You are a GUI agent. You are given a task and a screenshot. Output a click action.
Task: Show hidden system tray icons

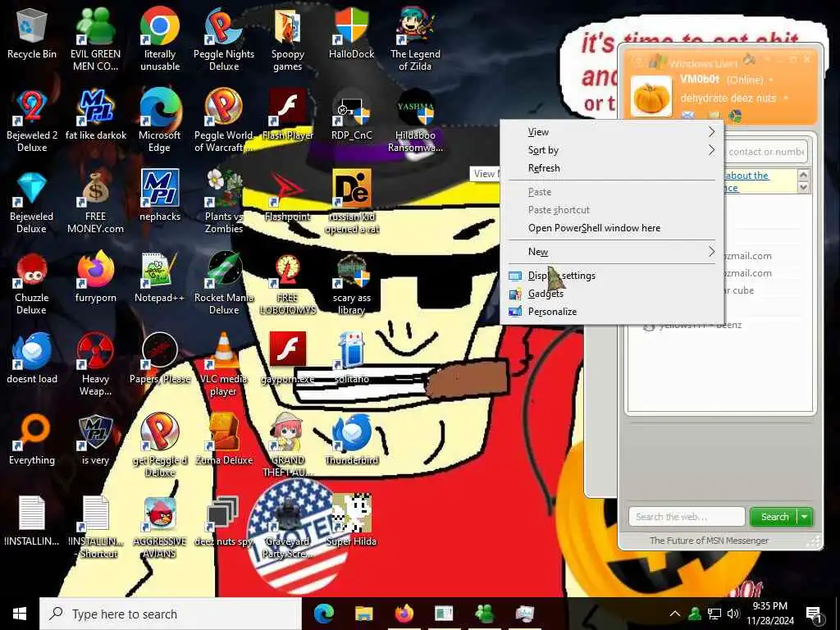point(675,614)
